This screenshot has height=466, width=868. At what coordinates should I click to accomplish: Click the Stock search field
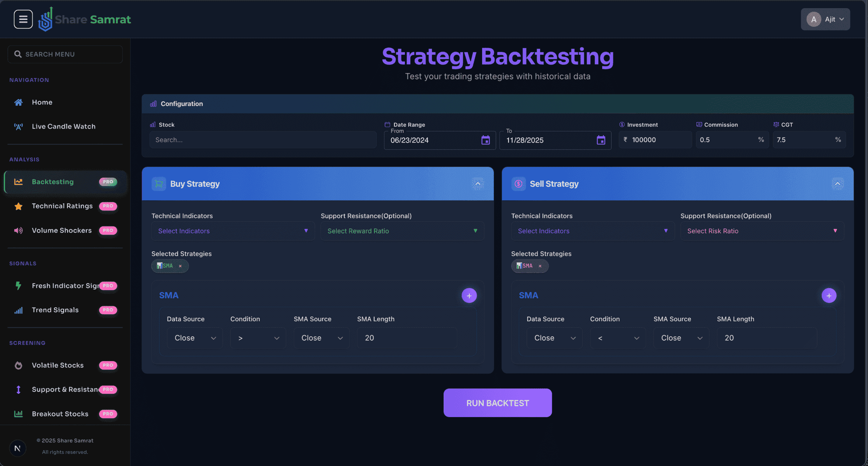(x=263, y=140)
